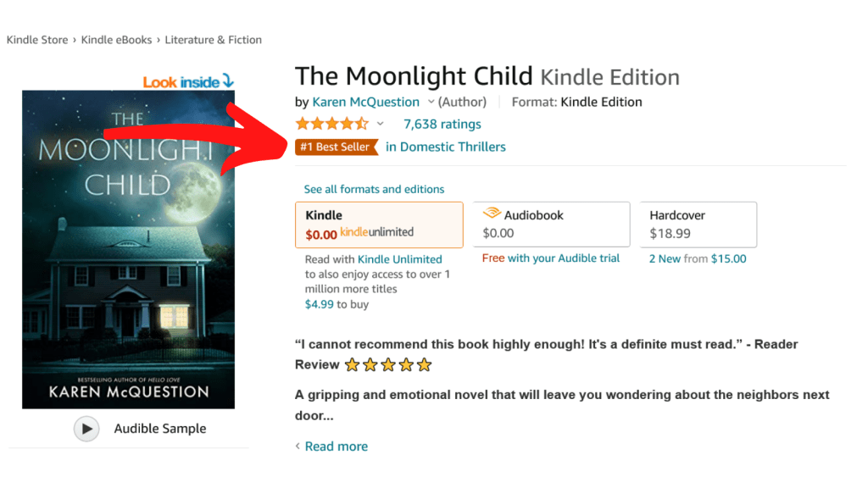Open Literature & Fiction breadcrumb

click(213, 40)
